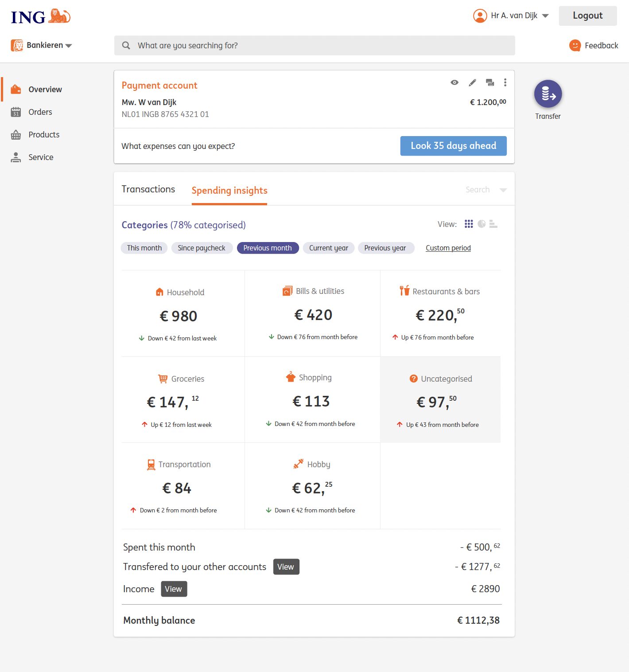Click the Feedback smiley icon
629x672 pixels.
pyautogui.click(x=575, y=45)
